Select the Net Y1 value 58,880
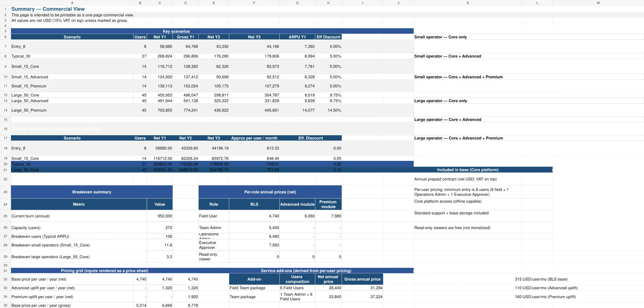Viewport: 644px width, 308px height. [160, 47]
